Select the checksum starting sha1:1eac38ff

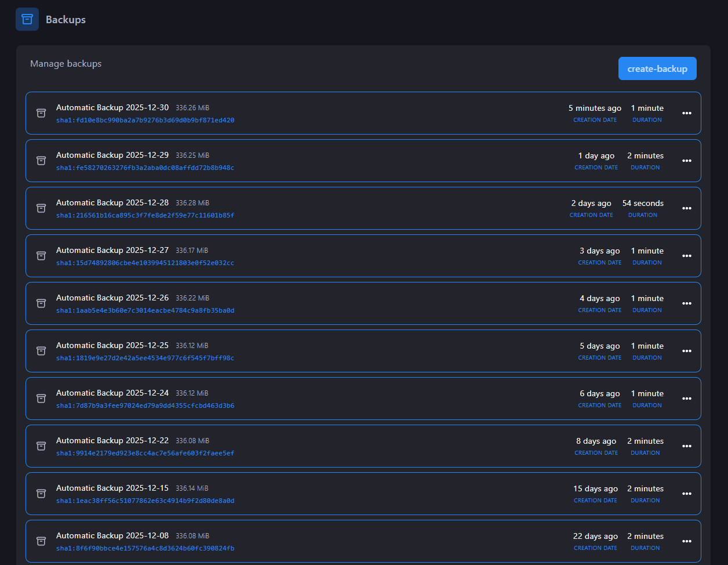tap(145, 501)
